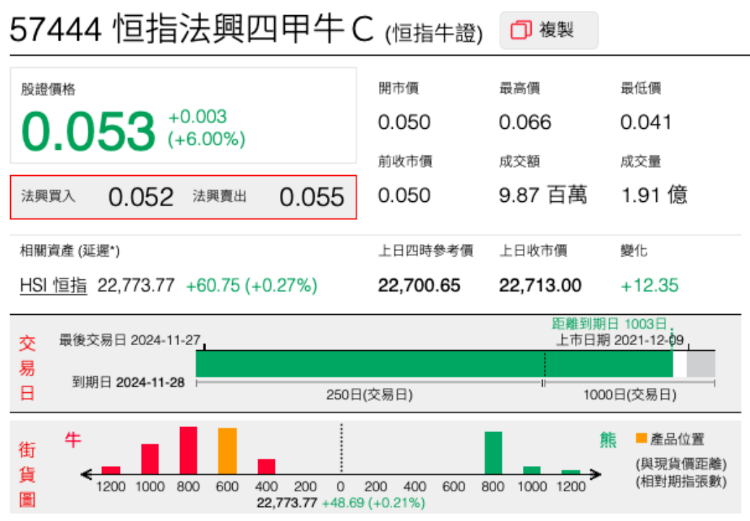The width and height of the screenshot is (750, 521).
Task: Click the percentage change (+6.00%)
Action: click(207, 139)
